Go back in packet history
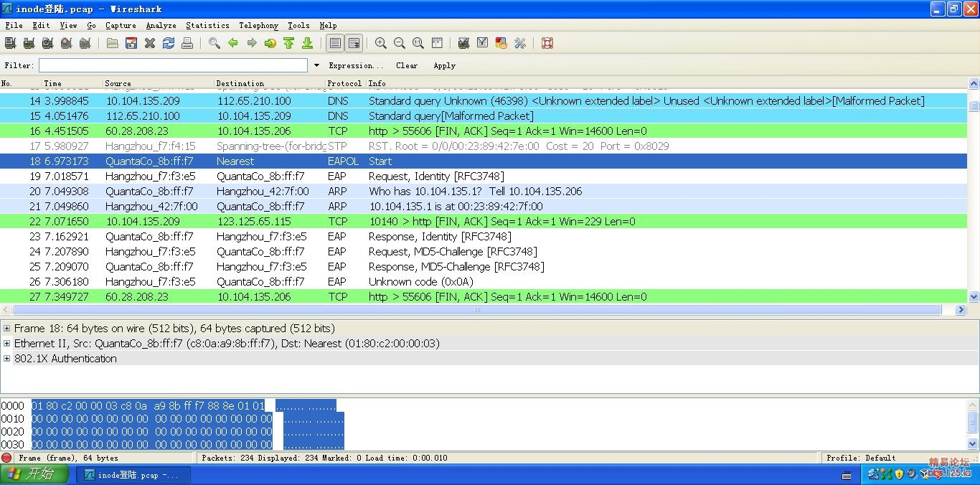The width and height of the screenshot is (980, 485). click(233, 43)
